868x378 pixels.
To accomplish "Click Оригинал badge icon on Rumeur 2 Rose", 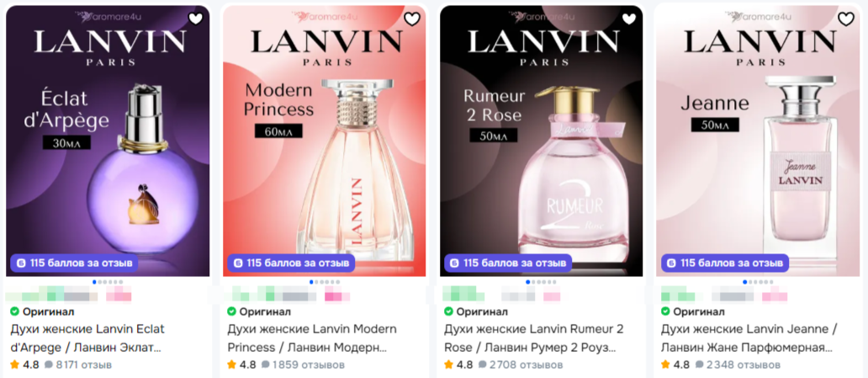I will click(448, 311).
